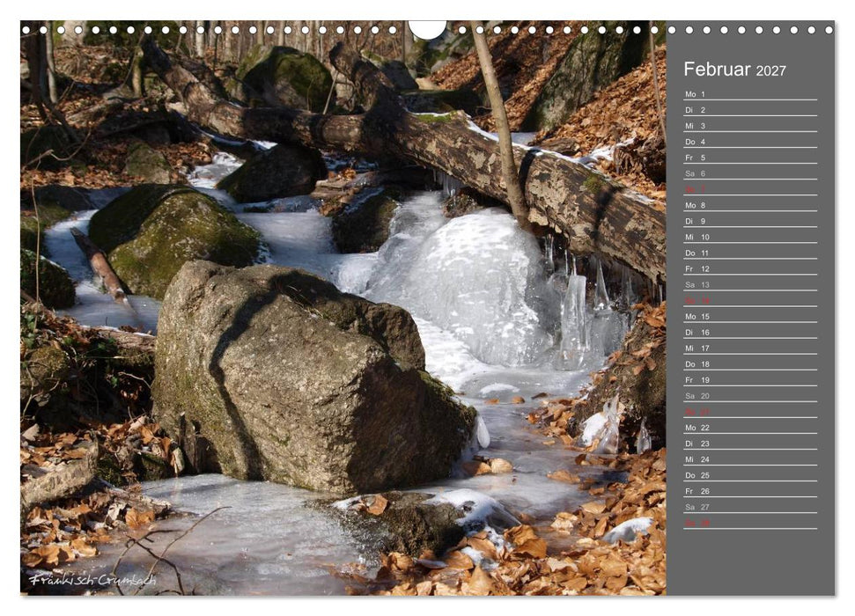Select the 'Di 9' calendar row
Viewport: 855px width, 616px height.
(750, 221)
